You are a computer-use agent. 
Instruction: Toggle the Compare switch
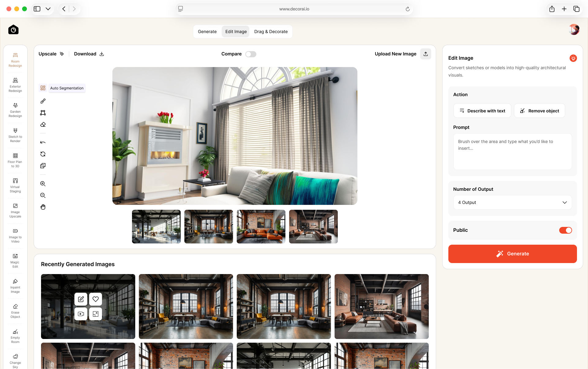251,54
